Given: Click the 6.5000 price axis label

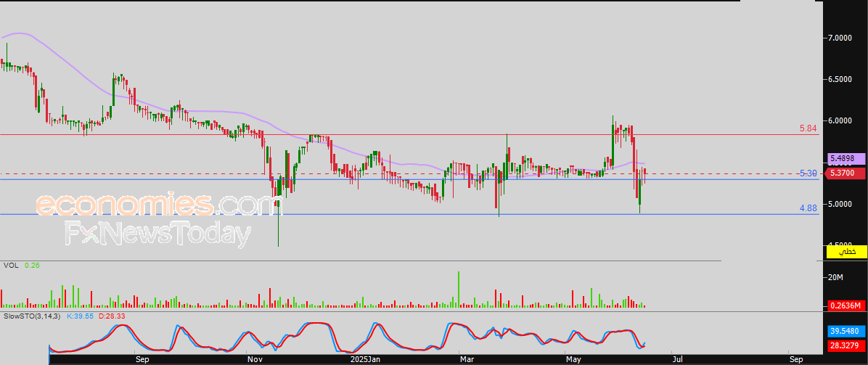Looking at the screenshot, I should point(840,79).
